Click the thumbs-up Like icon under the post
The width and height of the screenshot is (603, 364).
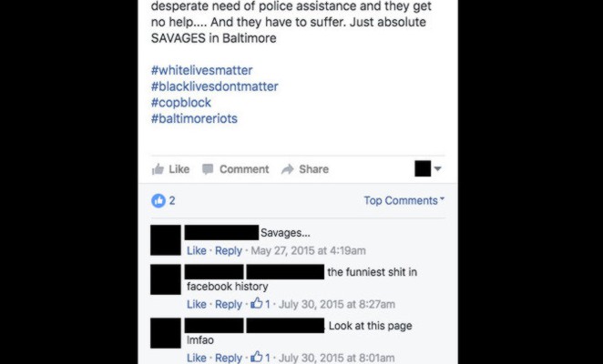(x=158, y=169)
